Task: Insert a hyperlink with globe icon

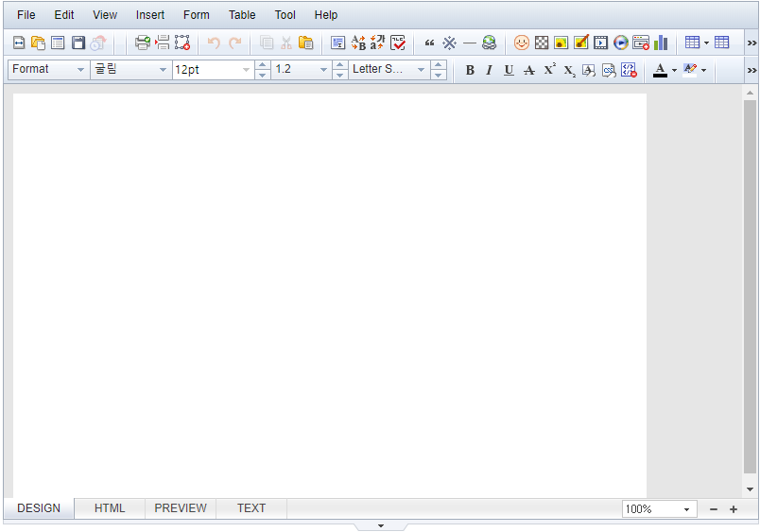Action: tap(489, 43)
